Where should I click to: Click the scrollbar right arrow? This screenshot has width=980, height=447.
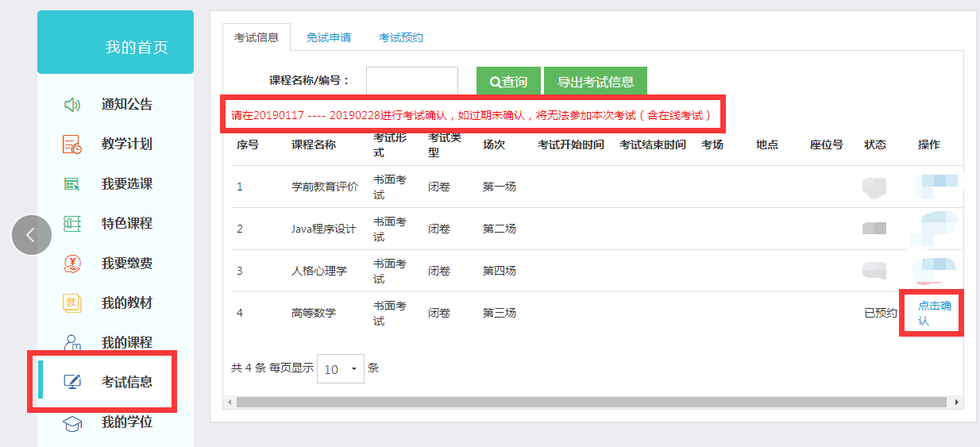click(956, 403)
